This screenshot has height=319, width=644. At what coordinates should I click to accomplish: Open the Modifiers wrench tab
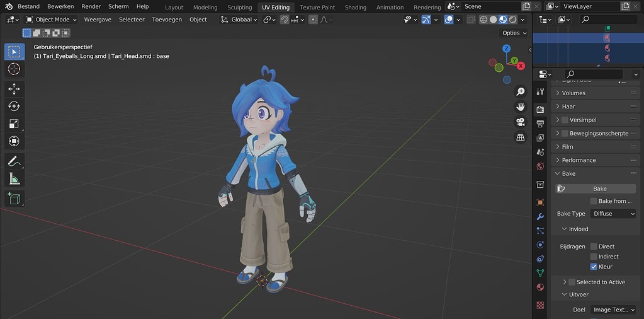click(541, 217)
